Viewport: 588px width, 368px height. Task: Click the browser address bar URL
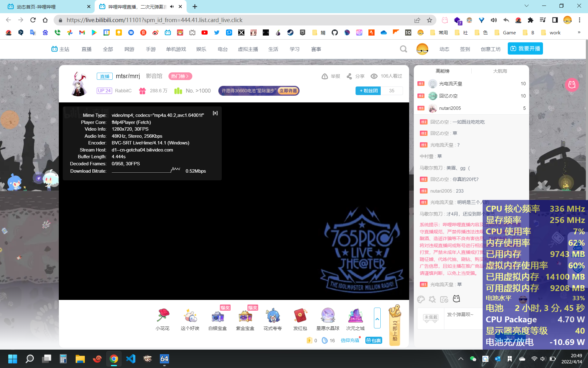(154, 20)
